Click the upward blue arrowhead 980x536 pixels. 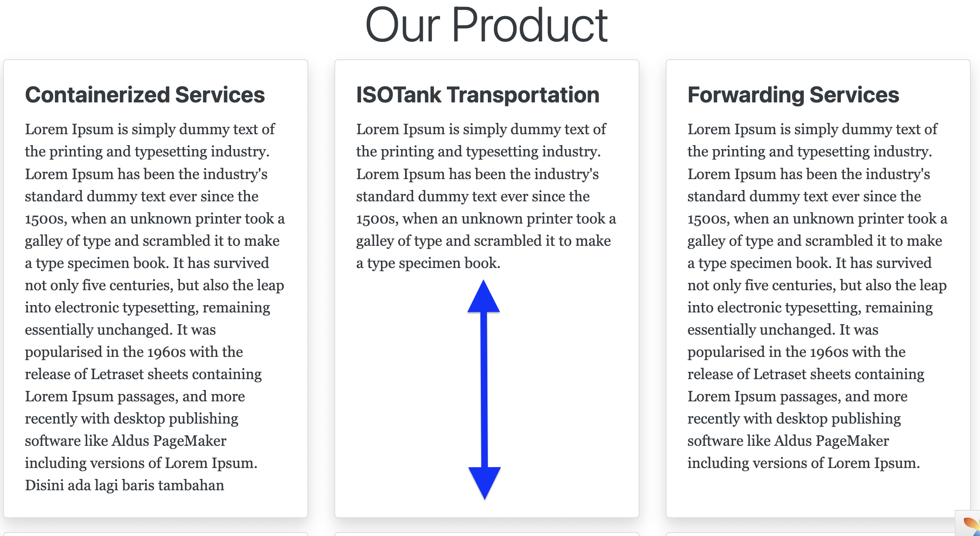483,298
